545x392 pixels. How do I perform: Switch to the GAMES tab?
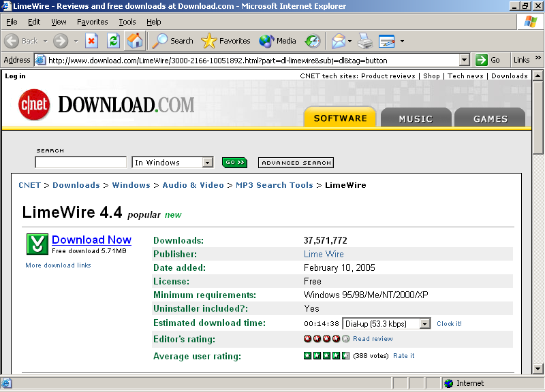coord(490,118)
